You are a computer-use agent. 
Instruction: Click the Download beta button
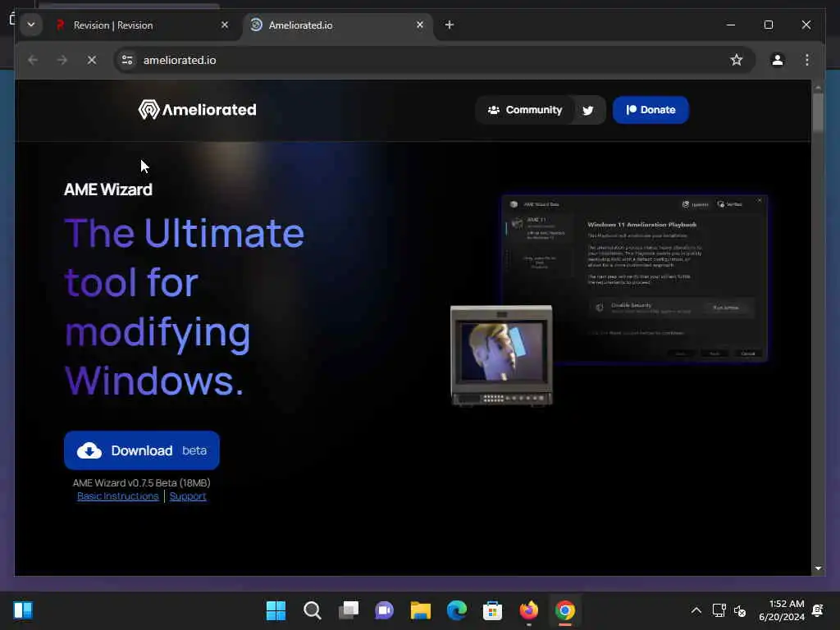(141, 450)
